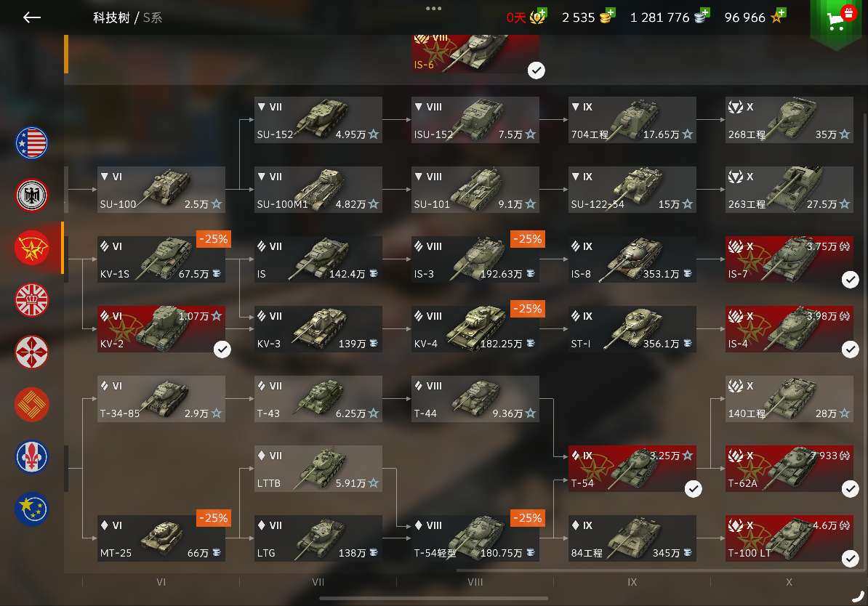
Task: Add gold via plus next to 2 535
Action: 609,13
